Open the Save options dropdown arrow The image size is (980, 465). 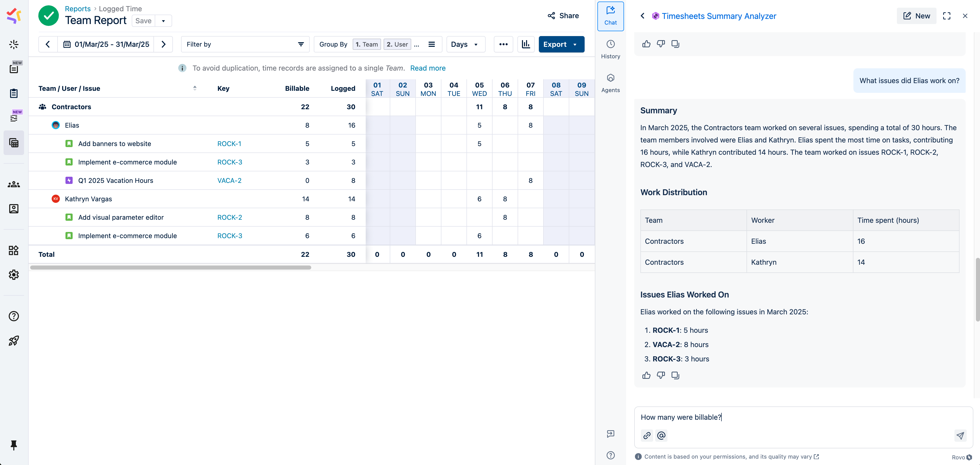tap(163, 21)
